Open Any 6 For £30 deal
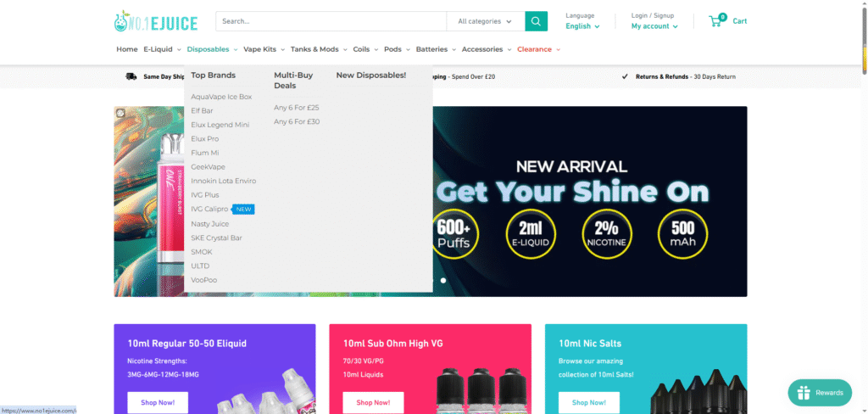The width and height of the screenshot is (868, 414). coord(297,121)
